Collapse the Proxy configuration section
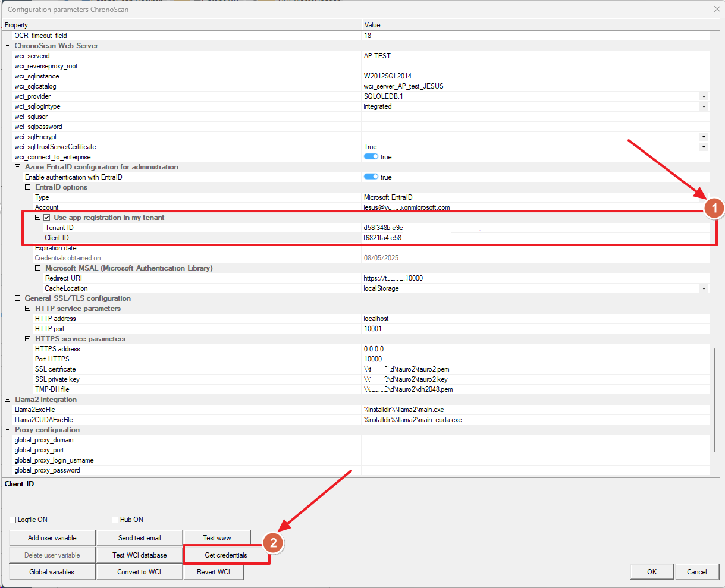 pyautogui.click(x=8, y=430)
